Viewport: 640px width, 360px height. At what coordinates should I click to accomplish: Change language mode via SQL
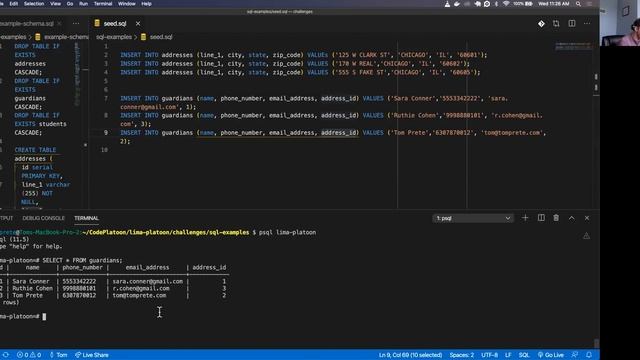(524, 355)
